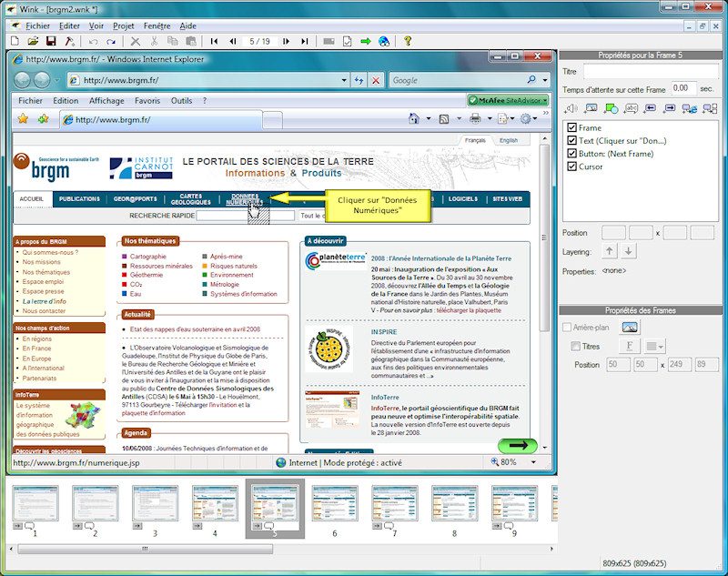This screenshot has width=728, height=576.
Task: Click the 5 / 19 frame counter field
Action: (259, 41)
